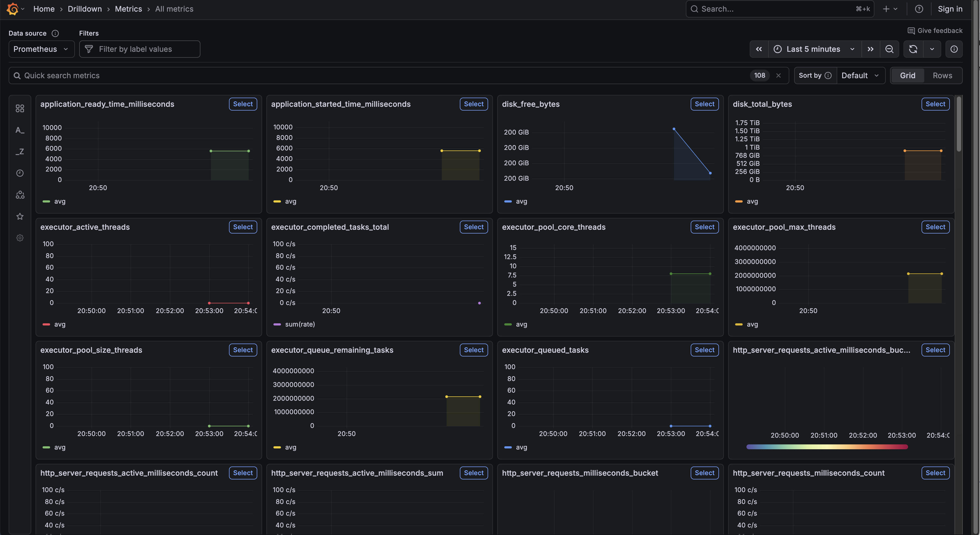This screenshot has height=535, width=980.
Task: Shift time range back with double-left arrows
Action: point(759,49)
